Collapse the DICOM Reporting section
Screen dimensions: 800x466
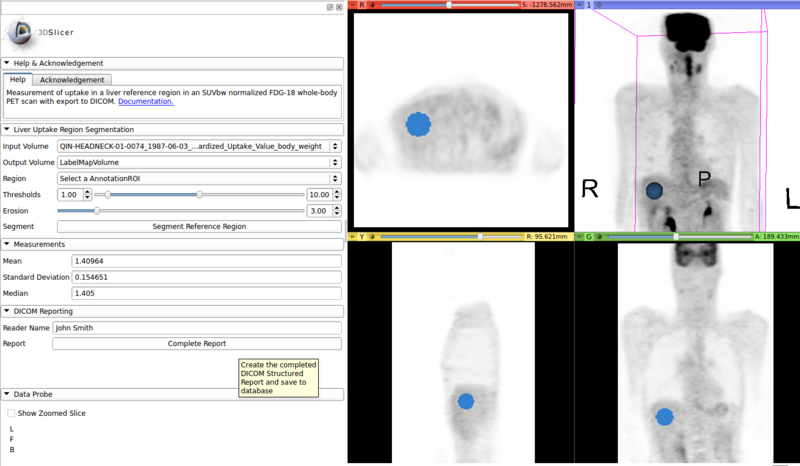7,310
